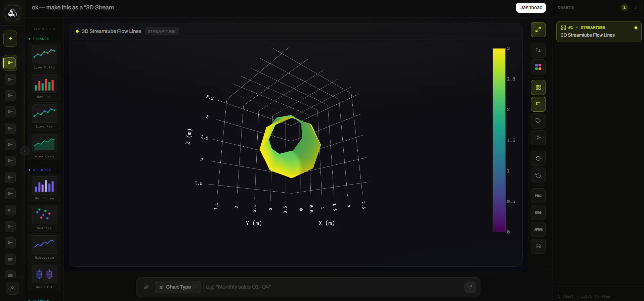
Task: Start a new chart with plus button
Action: tap(10, 39)
